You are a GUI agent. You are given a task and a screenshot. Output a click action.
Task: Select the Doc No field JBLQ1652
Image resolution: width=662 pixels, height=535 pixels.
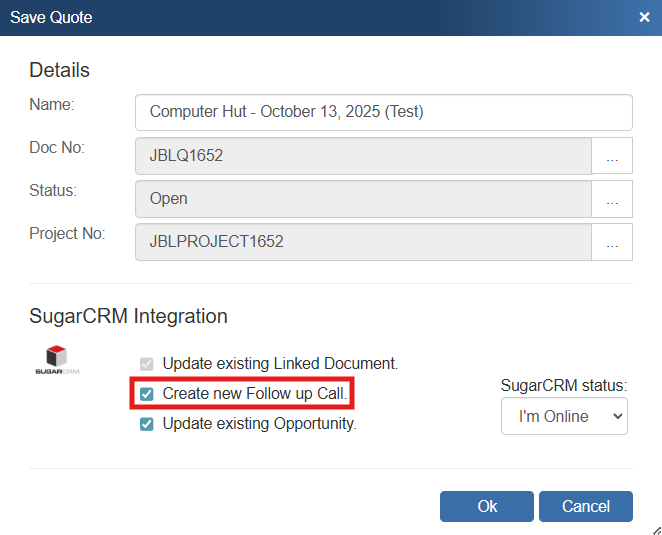tap(363, 157)
